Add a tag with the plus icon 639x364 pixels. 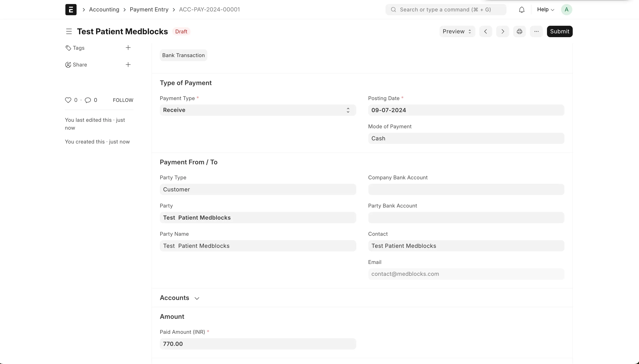[128, 47]
